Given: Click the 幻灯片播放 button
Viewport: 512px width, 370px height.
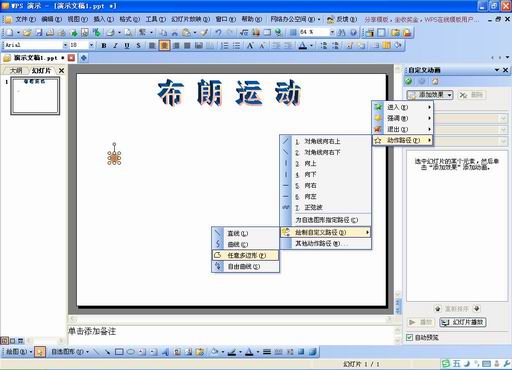Looking at the screenshot, I should (463, 322).
